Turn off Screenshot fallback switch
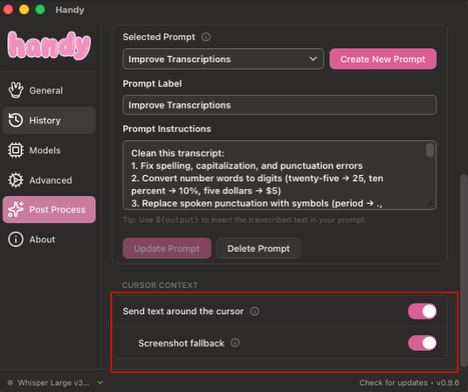The image size is (468, 392). 422,343
